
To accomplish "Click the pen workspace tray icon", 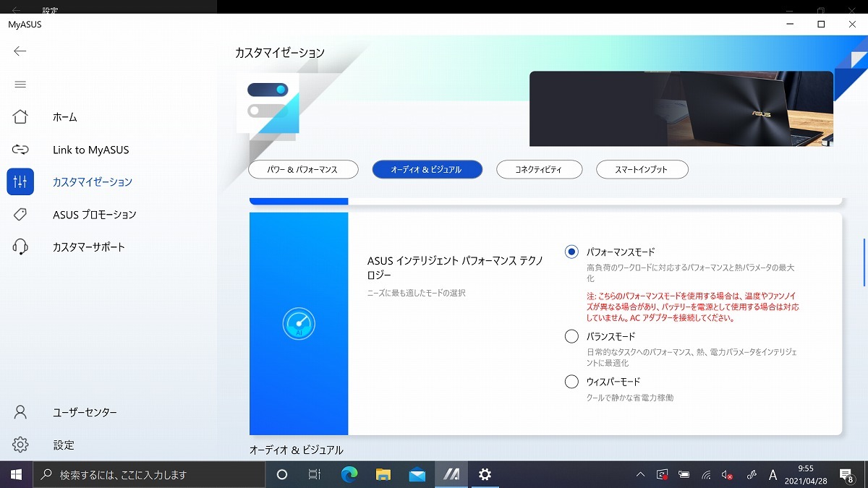I will 752,474.
